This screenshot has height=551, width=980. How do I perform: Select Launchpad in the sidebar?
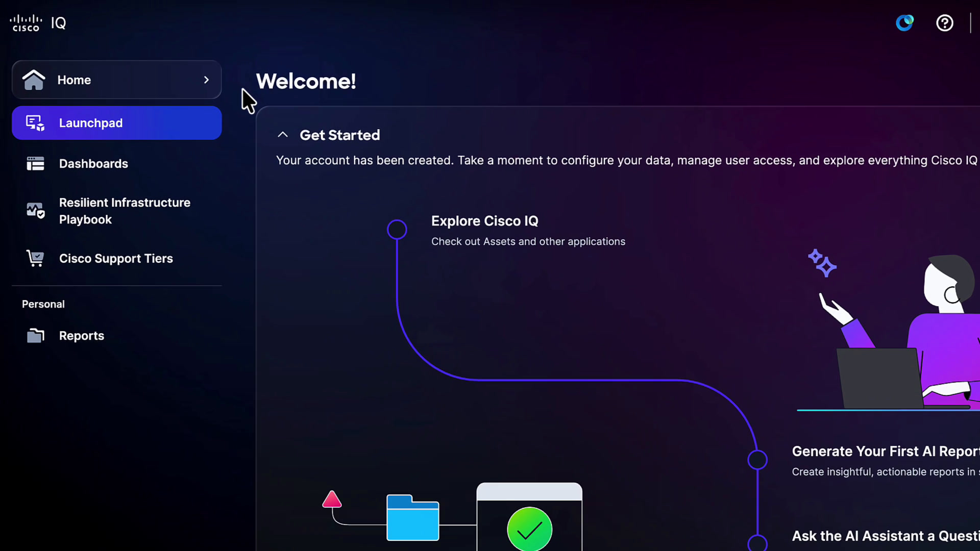pyautogui.click(x=116, y=123)
